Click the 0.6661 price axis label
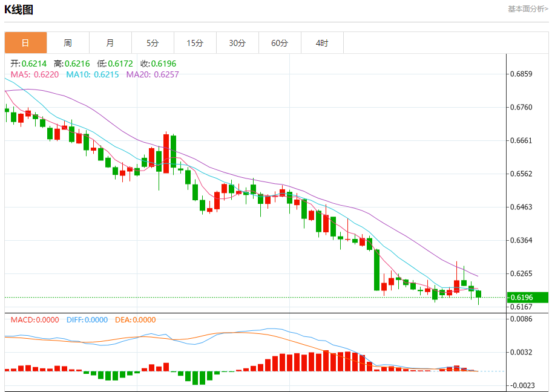The width and height of the screenshot is (552, 392). pos(521,141)
